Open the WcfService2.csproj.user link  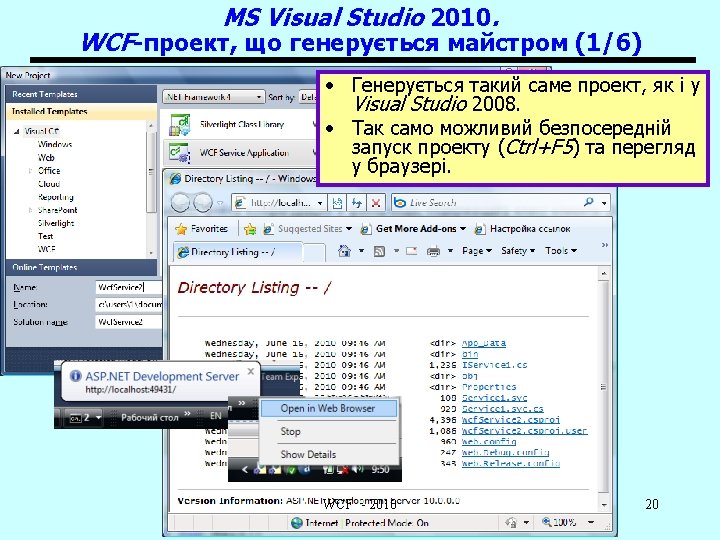point(525,431)
